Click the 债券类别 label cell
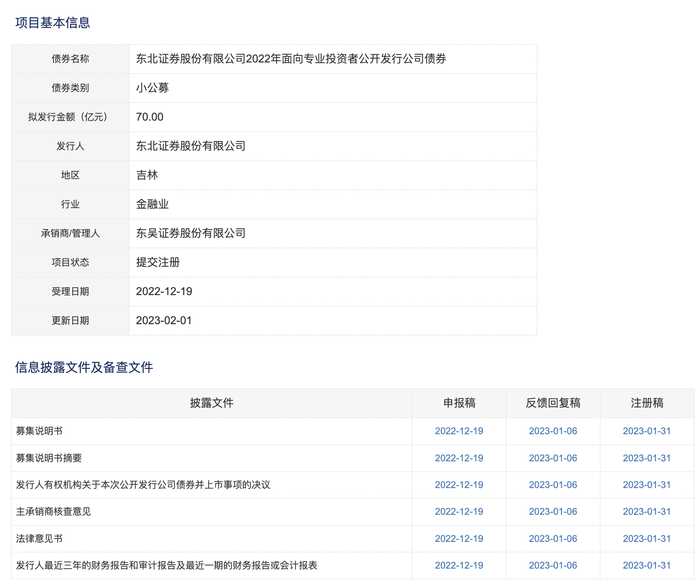 (x=70, y=88)
